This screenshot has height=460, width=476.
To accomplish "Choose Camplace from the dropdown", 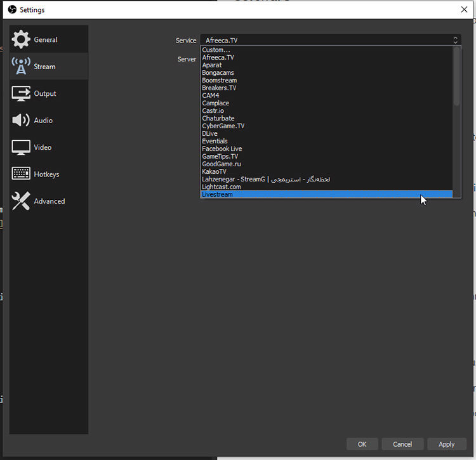I will pos(327,103).
